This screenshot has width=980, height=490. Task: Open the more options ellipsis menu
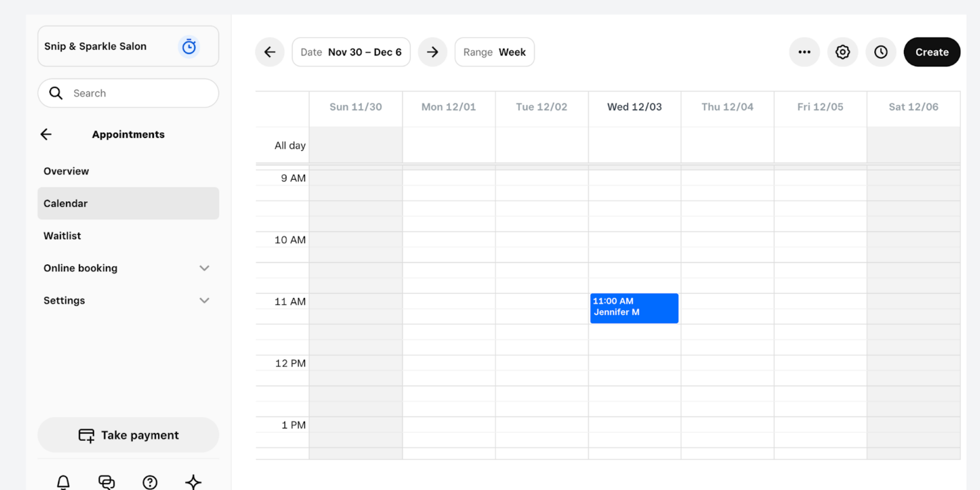coord(804,51)
